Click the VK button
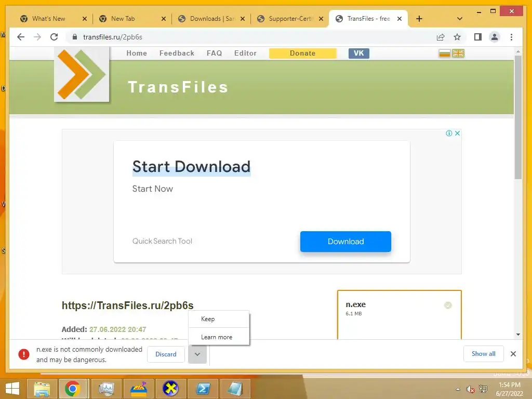This screenshot has width=532, height=399. (x=359, y=54)
